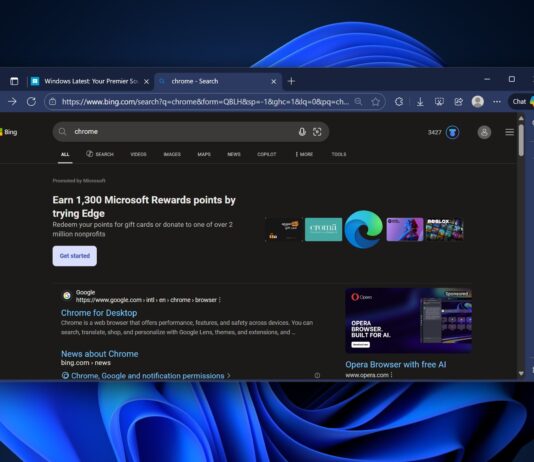Click the info icon beside news item
Screen dimensions: 534x462
click(x=317, y=376)
